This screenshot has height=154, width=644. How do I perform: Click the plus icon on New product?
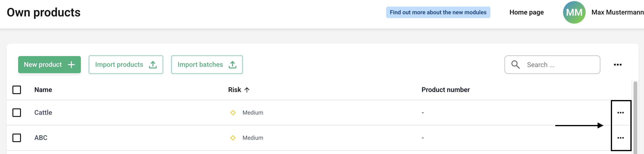(x=71, y=65)
